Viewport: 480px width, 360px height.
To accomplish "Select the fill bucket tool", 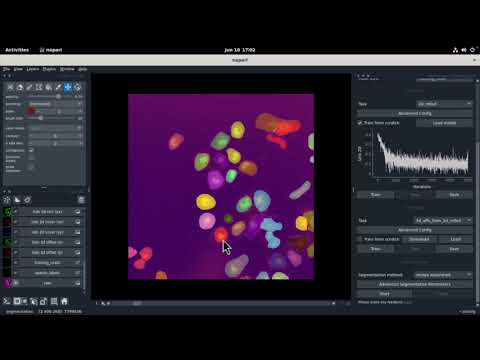I will 49,87.
